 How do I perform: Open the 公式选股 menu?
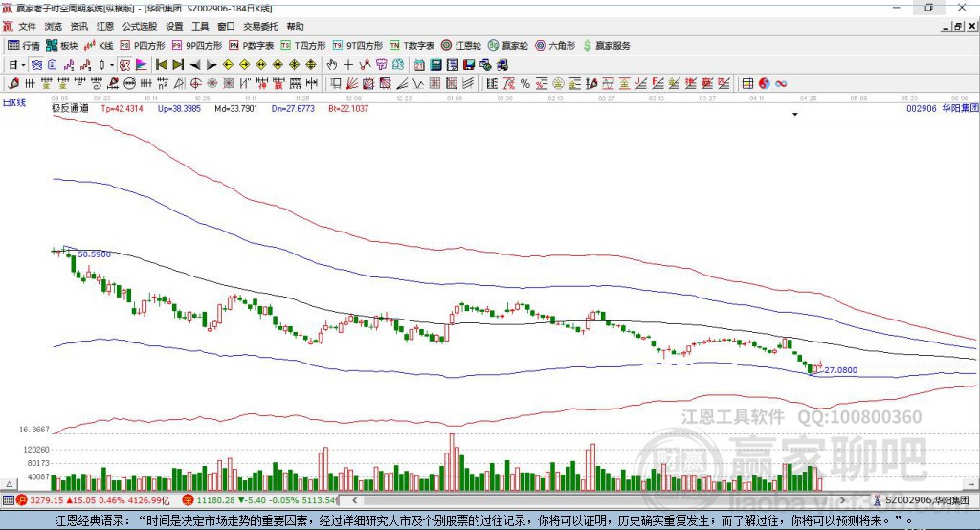pos(140,26)
